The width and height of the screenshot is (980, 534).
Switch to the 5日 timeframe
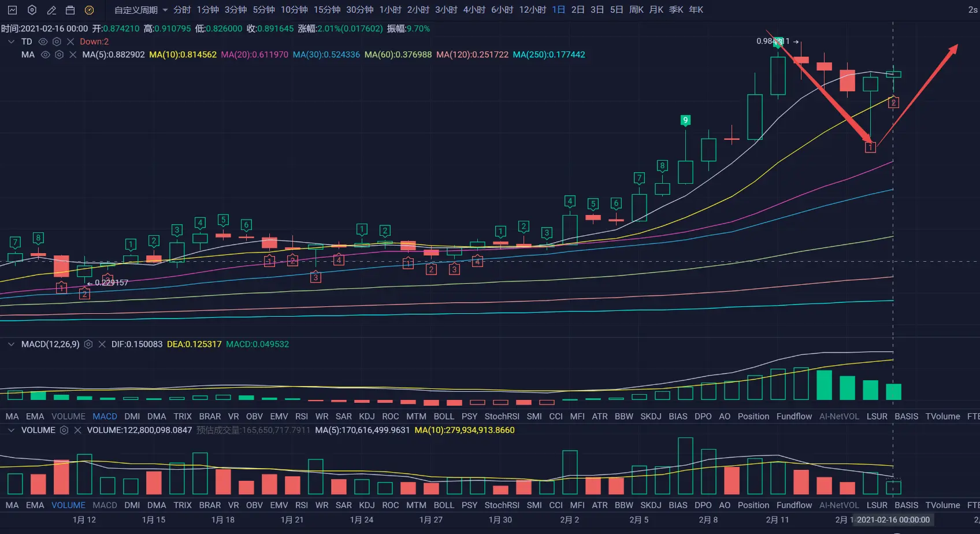pyautogui.click(x=617, y=10)
